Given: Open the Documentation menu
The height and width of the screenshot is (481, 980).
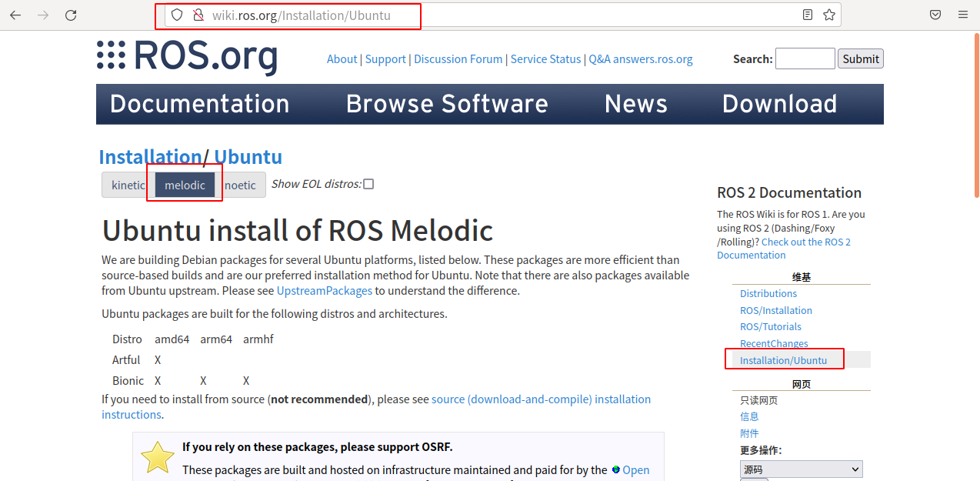Looking at the screenshot, I should (200, 104).
